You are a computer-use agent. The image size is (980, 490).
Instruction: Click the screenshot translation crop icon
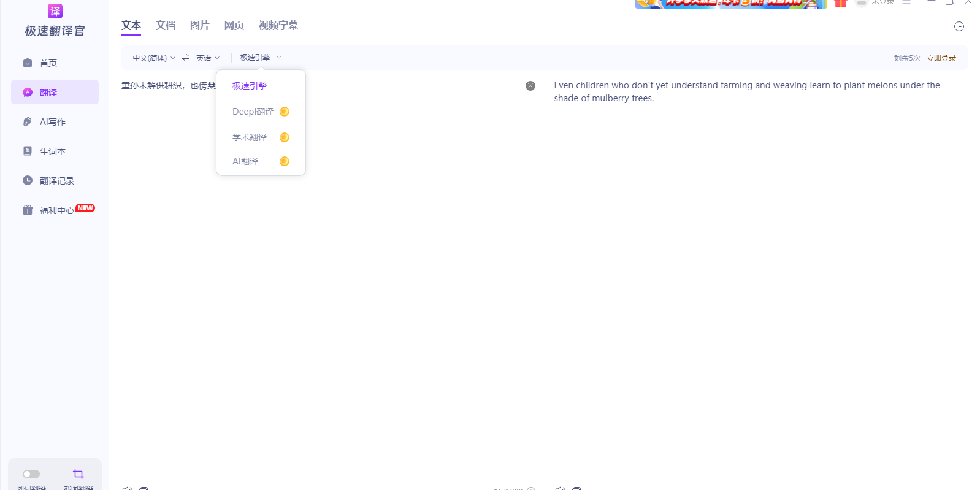click(x=78, y=474)
